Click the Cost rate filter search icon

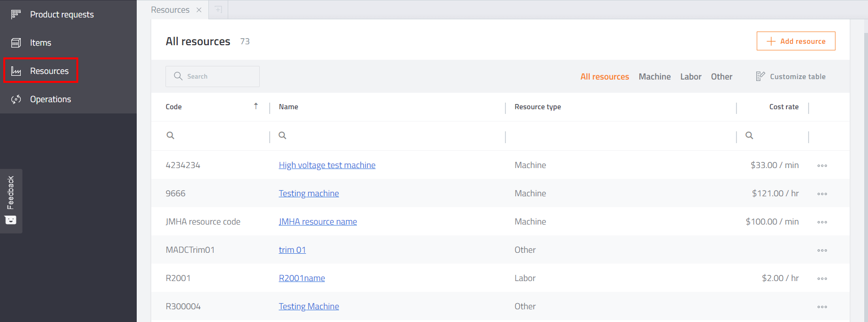click(749, 136)
